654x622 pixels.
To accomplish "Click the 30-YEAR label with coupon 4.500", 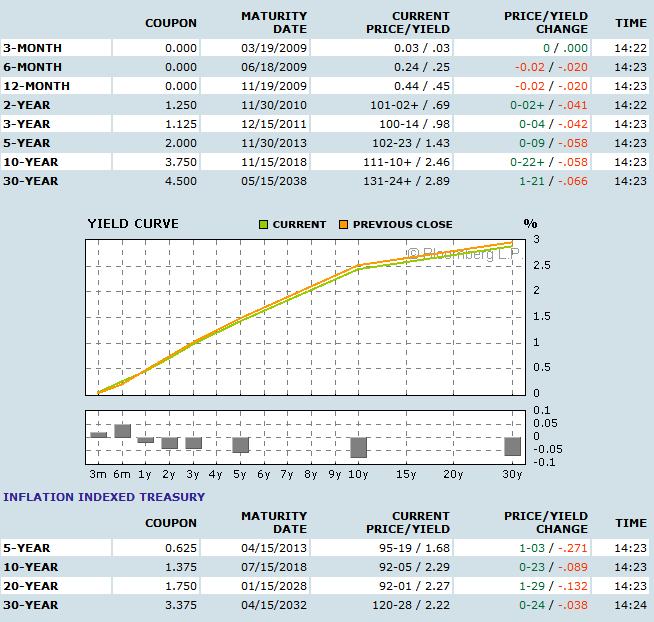I will [x=31, y=181].
